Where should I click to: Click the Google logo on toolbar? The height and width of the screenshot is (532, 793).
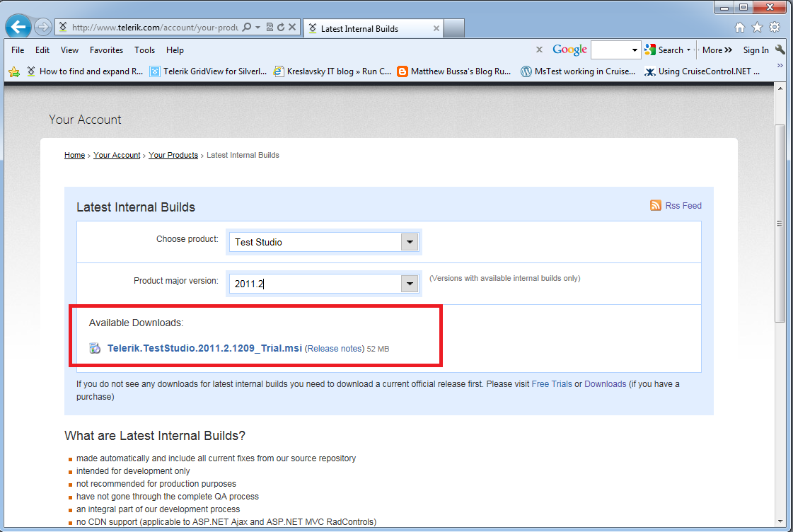[569, 50]
